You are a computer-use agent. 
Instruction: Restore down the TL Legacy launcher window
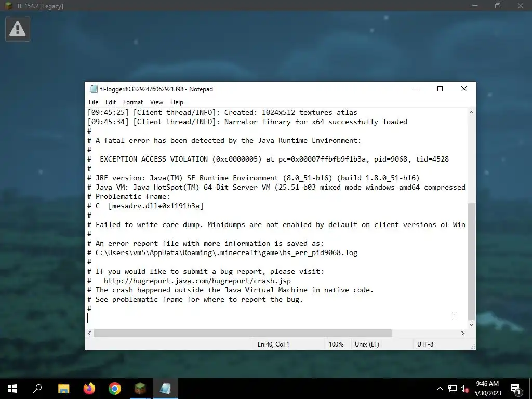click(498, 6)
